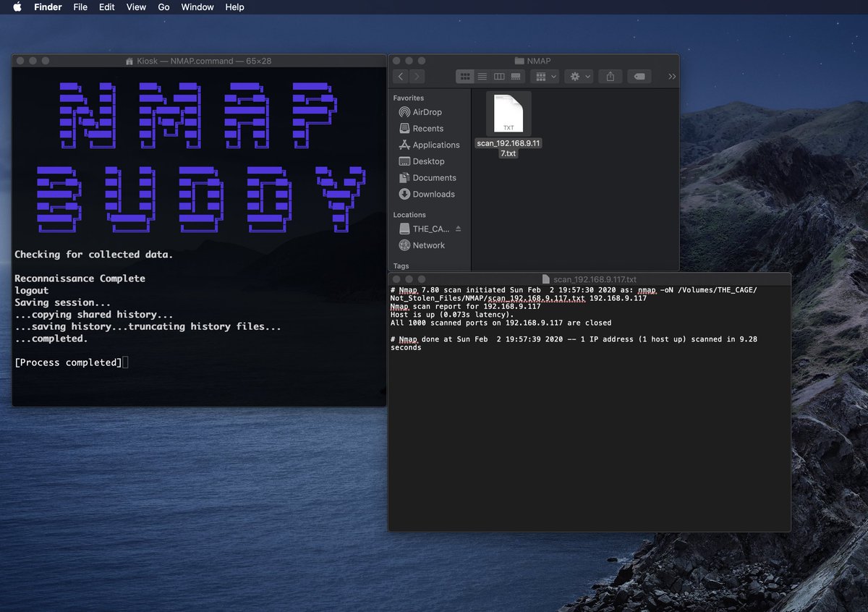Eject the THE_CAGE volume
This screenshot has width=868, height=612.
tap(458, 229)
